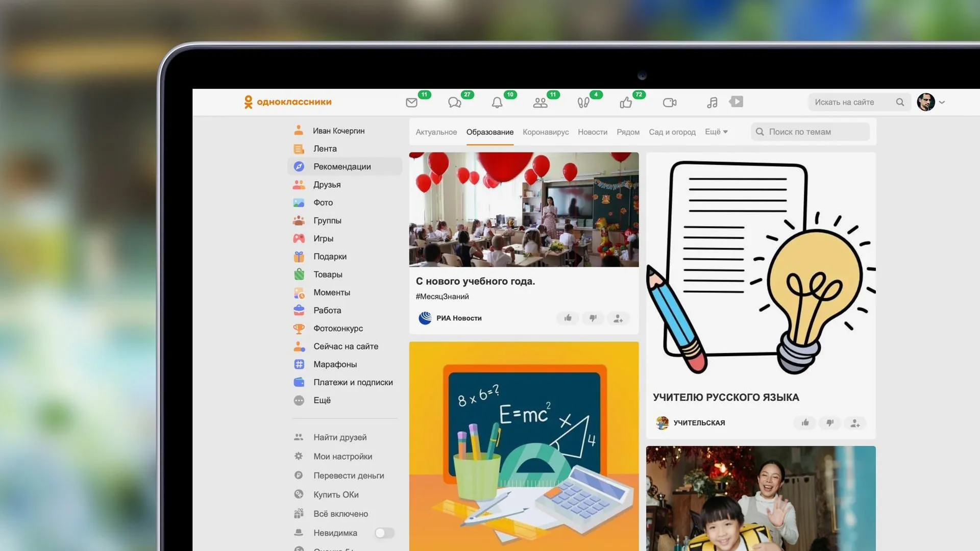Subscribe to РИА Новости via add-person icon
980x551 pixels.
[618, 318]
